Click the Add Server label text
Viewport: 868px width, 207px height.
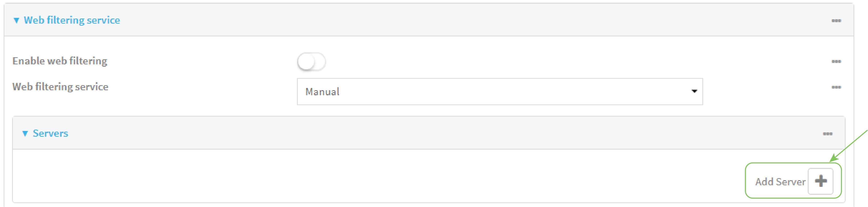pos(780,182)
